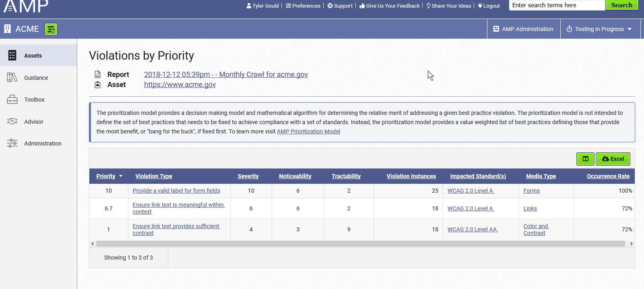Sort by Severity column
This screenshot has width=644, height=289.
pyautogui.click(x=248, y=176)
